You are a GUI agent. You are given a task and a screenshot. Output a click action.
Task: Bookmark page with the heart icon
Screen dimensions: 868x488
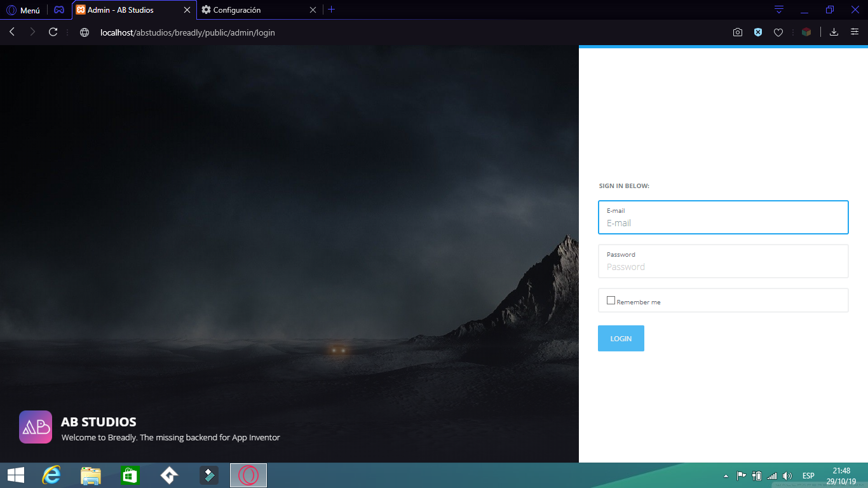778,32
